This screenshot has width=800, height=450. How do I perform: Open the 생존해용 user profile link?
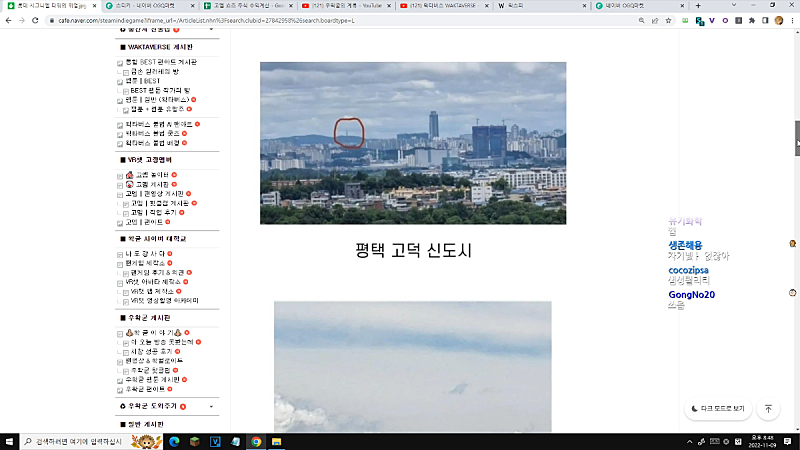point(685,245)
